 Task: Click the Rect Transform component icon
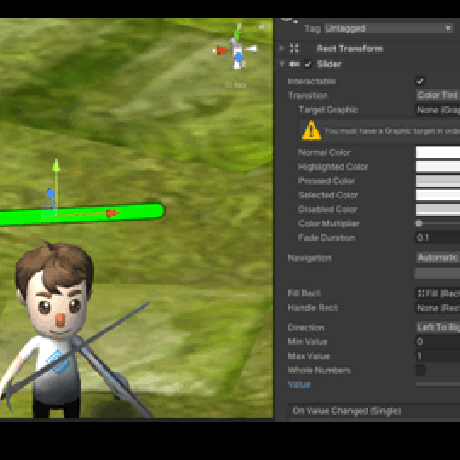(x=294, y=49)
